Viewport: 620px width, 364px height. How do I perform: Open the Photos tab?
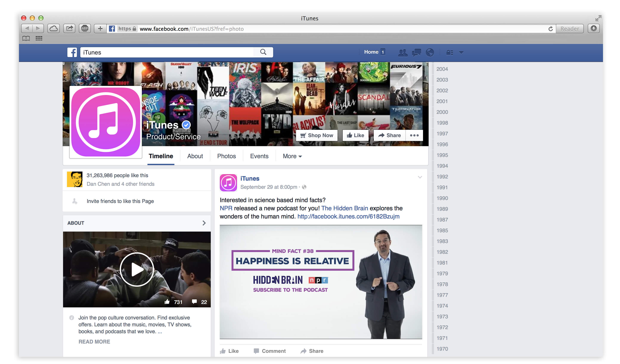226,156
